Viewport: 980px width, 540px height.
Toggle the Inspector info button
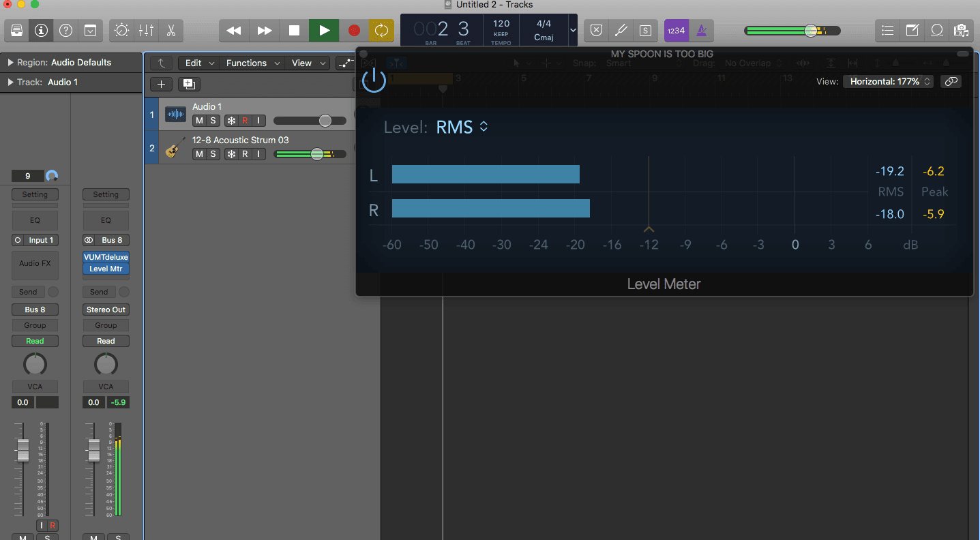click(41, 30)
